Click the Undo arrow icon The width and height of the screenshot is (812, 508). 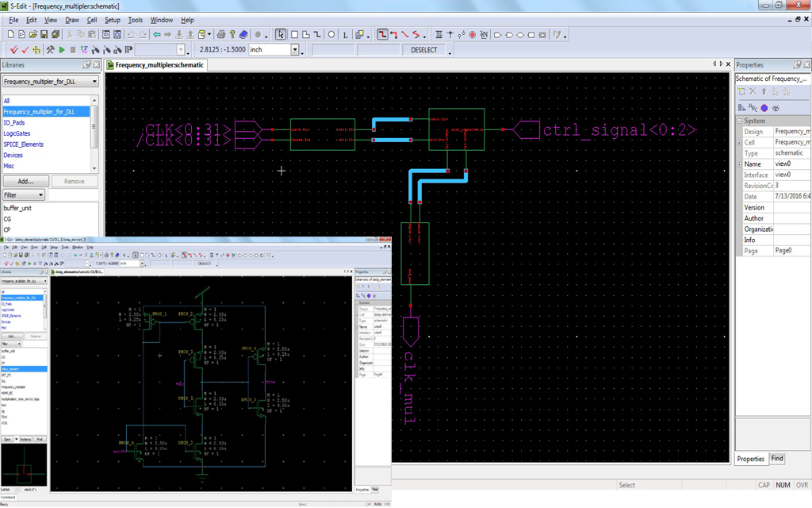click(x=131, y=35)
